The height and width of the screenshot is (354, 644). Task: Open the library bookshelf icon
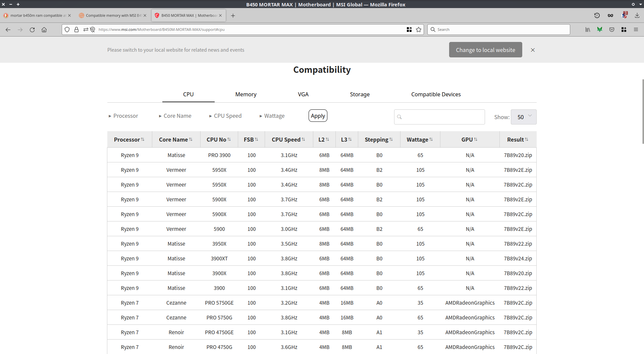pyautogui.click(x=588, y=30)
